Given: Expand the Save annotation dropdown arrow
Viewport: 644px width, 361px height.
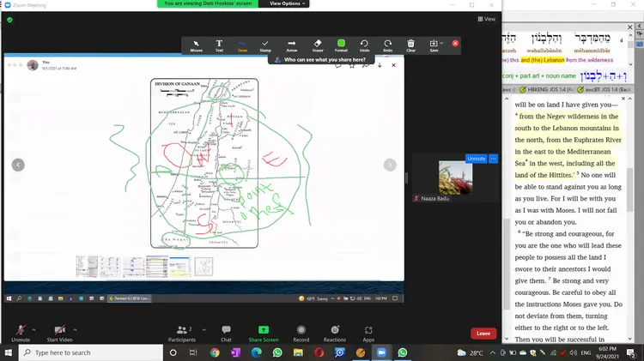Looking at the screenshot, I should (441, 43).
